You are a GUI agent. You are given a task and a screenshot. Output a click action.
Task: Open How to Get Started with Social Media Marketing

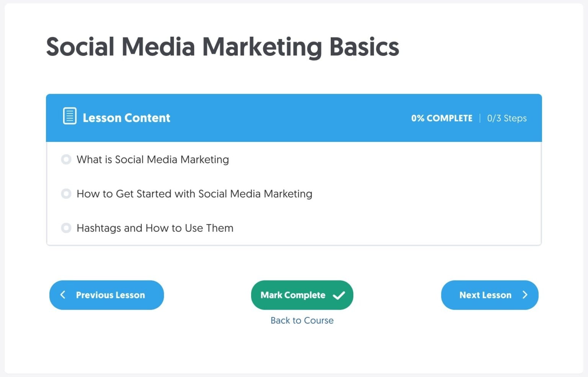pos(194,194)
